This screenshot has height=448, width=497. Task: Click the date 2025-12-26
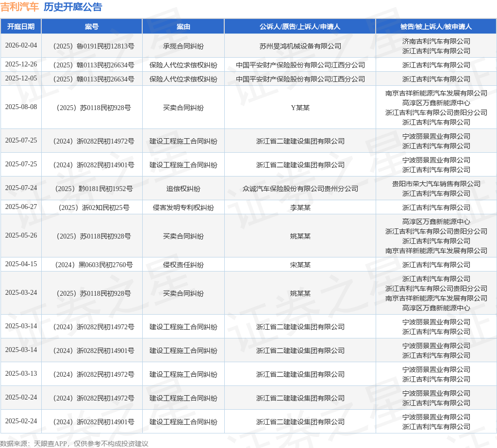[x=21, y=64]
